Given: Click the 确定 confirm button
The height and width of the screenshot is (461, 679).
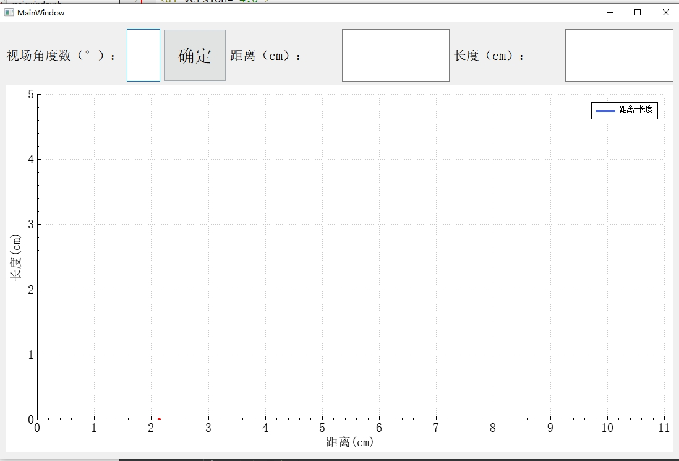Looking at the screenshot, I should [194, 56].
